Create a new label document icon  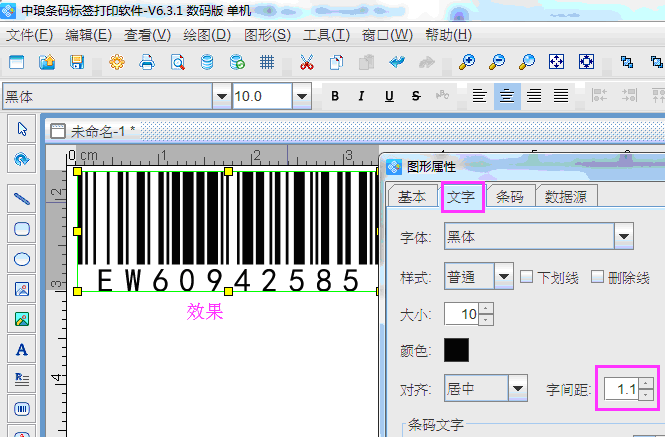click(x=17, y=62)
